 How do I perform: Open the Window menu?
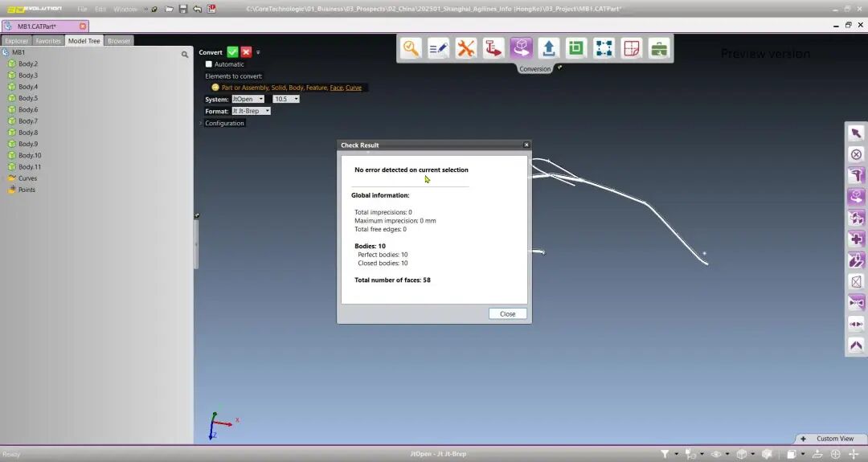(125, 9)
